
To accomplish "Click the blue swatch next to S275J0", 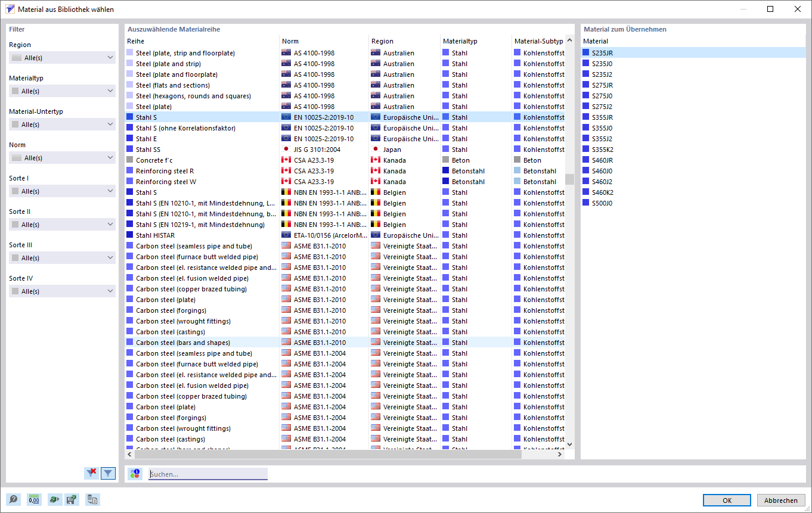I will [586, 96].
